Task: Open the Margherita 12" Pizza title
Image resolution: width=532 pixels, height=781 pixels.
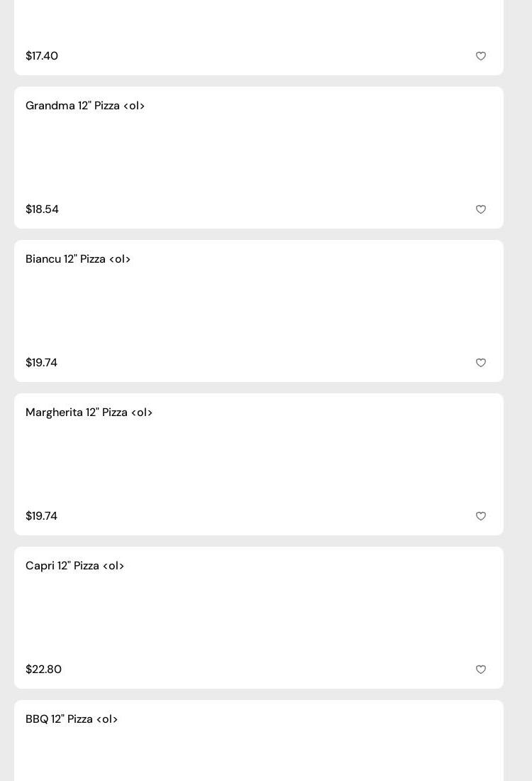Action: click(x=89, y=413)
